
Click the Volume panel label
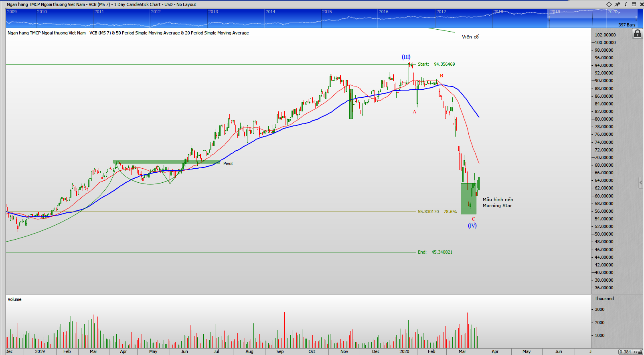click(14, 299)
